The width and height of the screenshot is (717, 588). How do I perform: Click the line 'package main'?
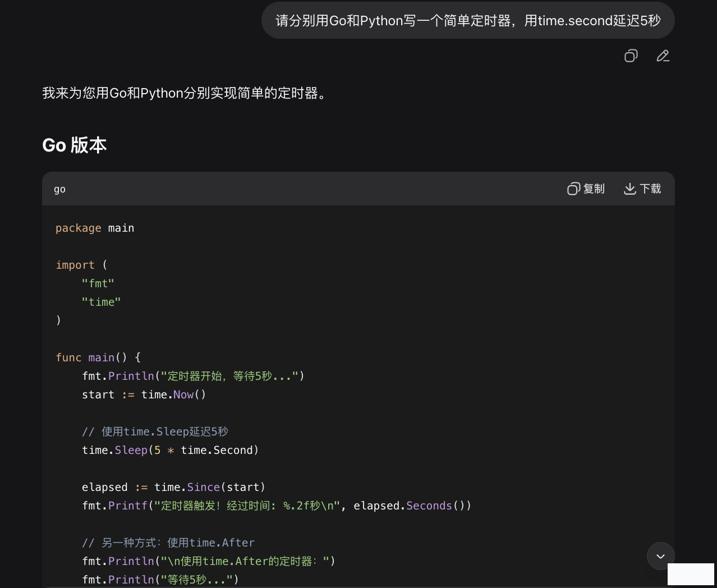point(95,228)
